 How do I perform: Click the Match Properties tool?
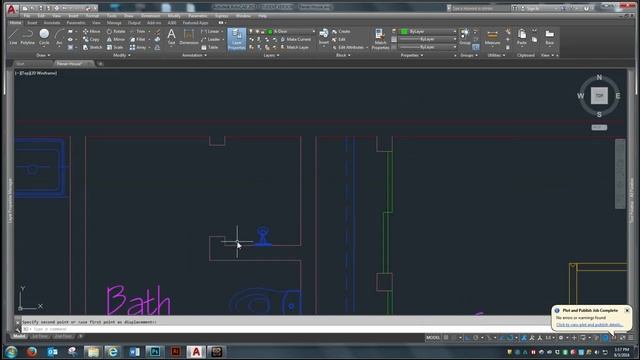point(380,39)
